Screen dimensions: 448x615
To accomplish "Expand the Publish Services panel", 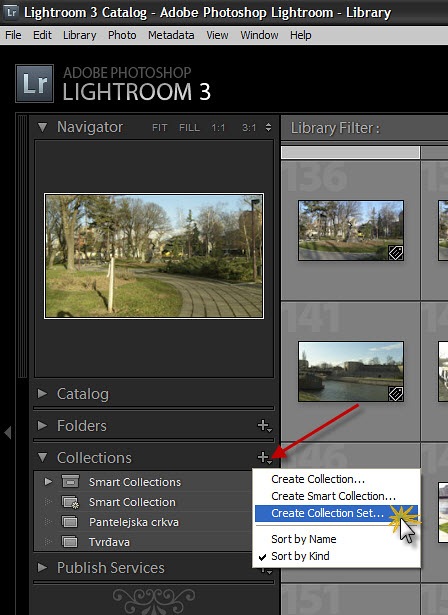I will pyautogui.click(x=42, y=567).
